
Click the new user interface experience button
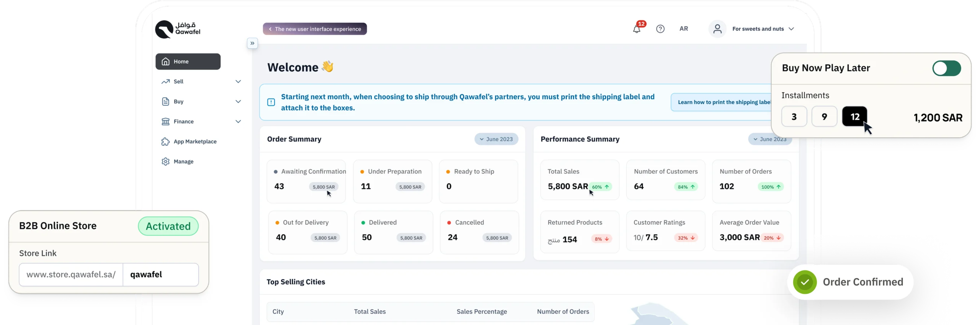pos(315,29)
